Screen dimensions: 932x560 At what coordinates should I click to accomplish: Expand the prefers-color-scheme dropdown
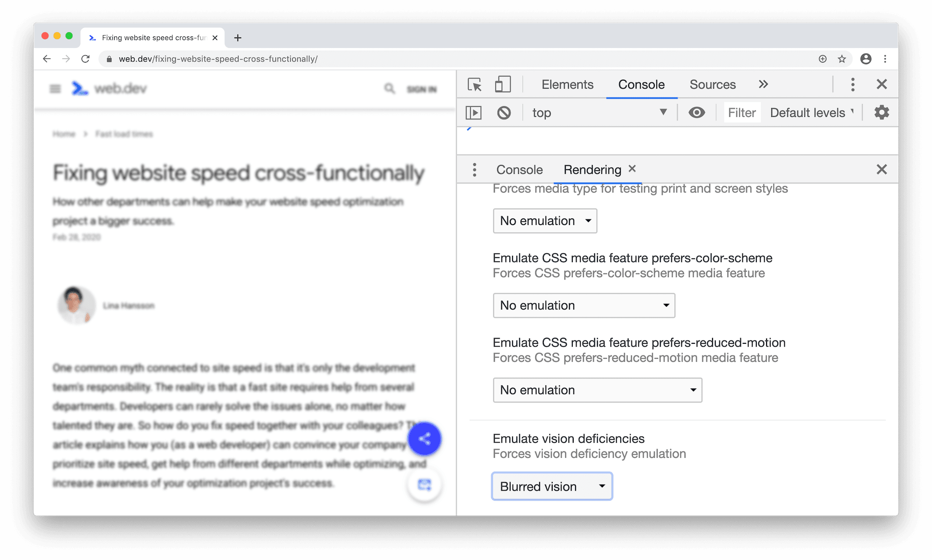pos(583,305)
